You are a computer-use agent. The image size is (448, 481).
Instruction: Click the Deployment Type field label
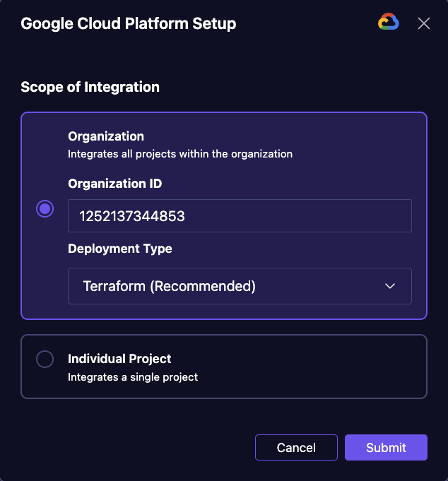click(120, 249)
